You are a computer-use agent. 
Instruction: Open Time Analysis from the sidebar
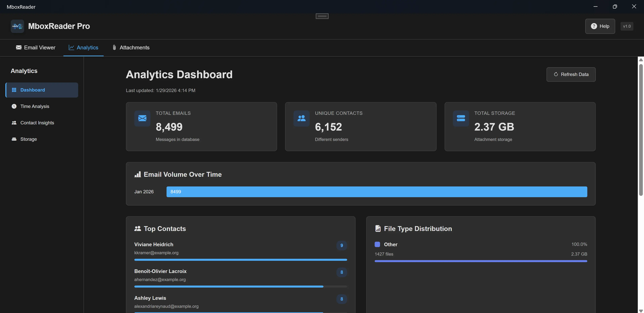pyautogui.click(x=35, y=106)
